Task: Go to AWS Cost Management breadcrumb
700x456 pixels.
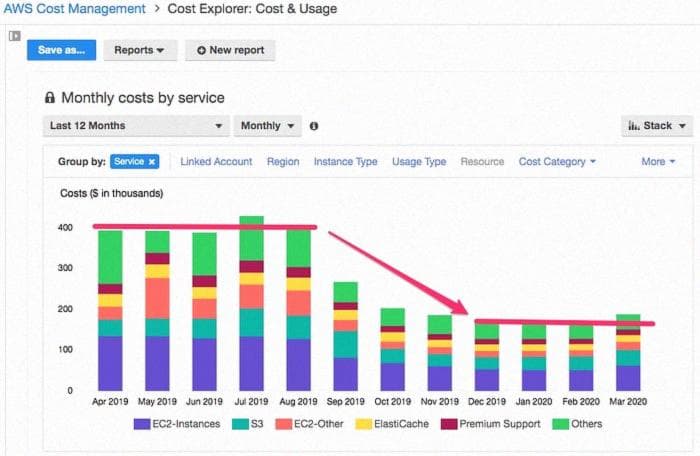Action: coord(75,8)
